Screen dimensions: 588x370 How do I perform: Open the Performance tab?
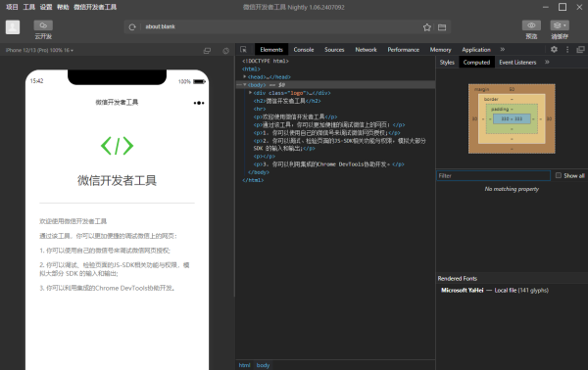click(403, 50)
